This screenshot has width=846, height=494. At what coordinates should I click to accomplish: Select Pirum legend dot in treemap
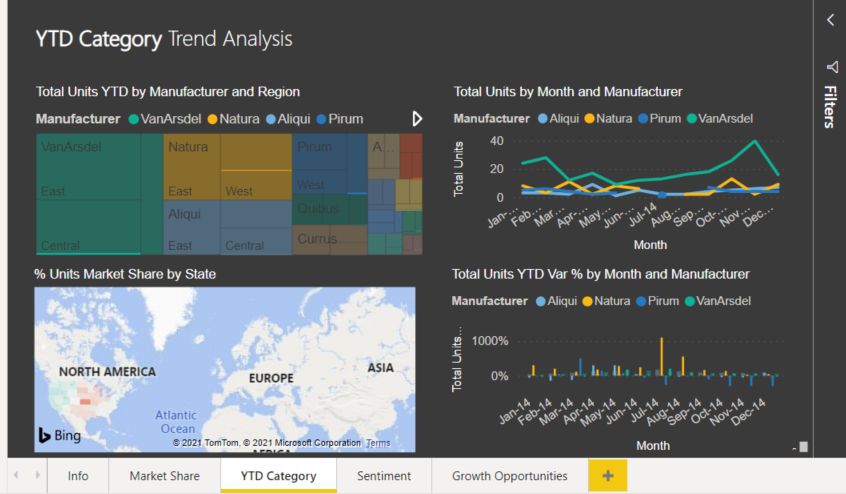(x=322, y=119)
